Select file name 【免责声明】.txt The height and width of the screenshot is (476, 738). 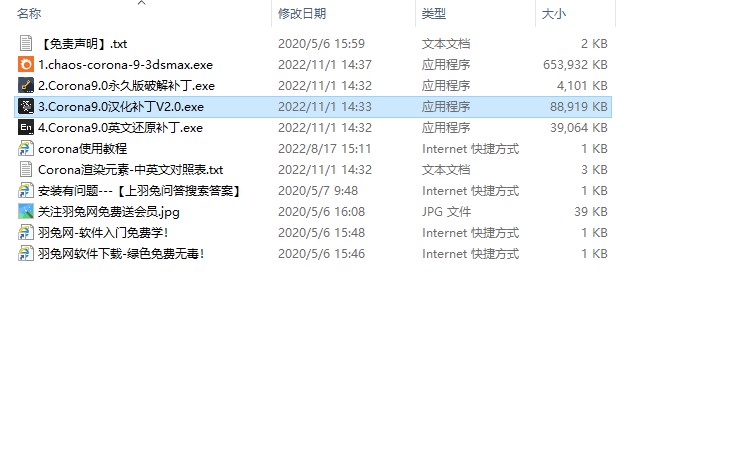point(83,44)
